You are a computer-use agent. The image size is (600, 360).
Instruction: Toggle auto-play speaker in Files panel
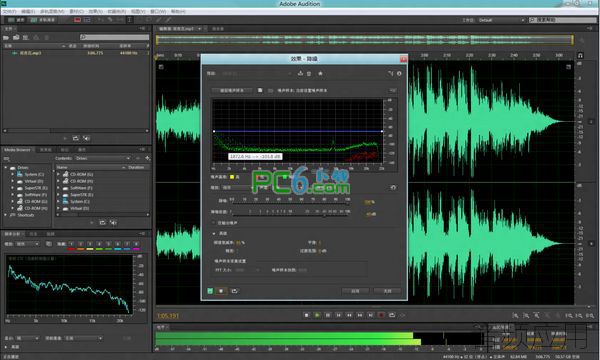point(86,138)
